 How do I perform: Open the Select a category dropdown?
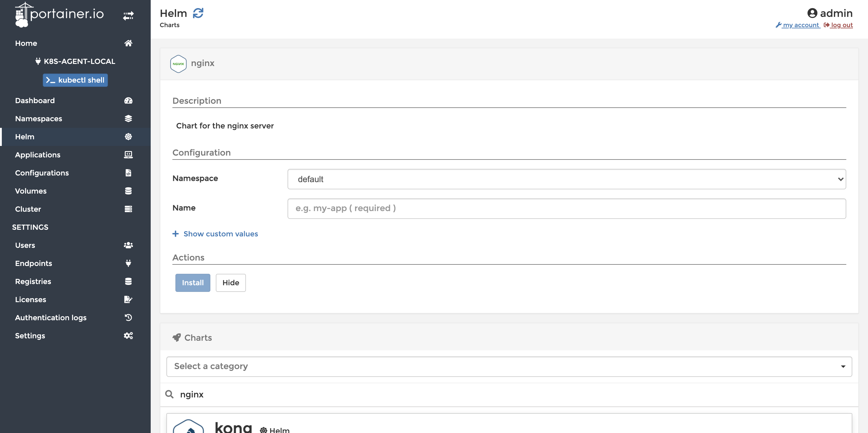(509, 367)
